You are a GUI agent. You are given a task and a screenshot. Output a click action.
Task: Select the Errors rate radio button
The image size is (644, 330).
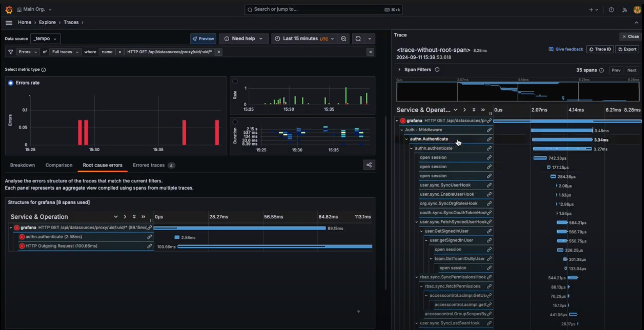[11, 83]
